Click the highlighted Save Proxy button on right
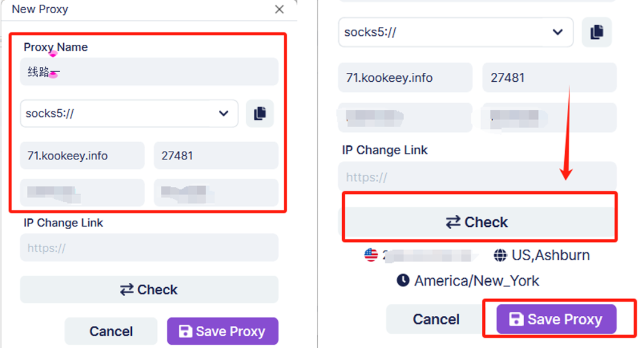 tap(556, 319)
